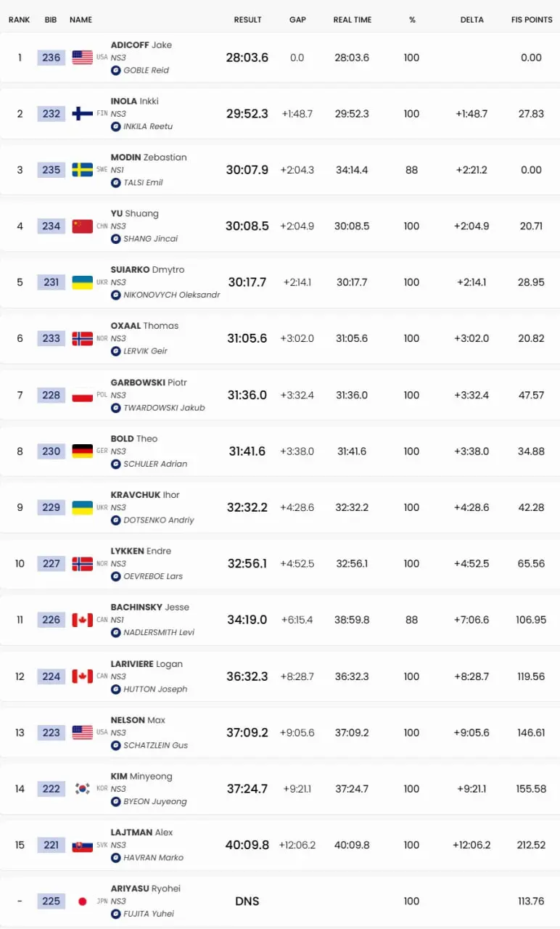Image resolution: width=560 pixels, height=929 pixels.
Task: Click the China flag beside Yu Shuang
Action: pos(83,226)
